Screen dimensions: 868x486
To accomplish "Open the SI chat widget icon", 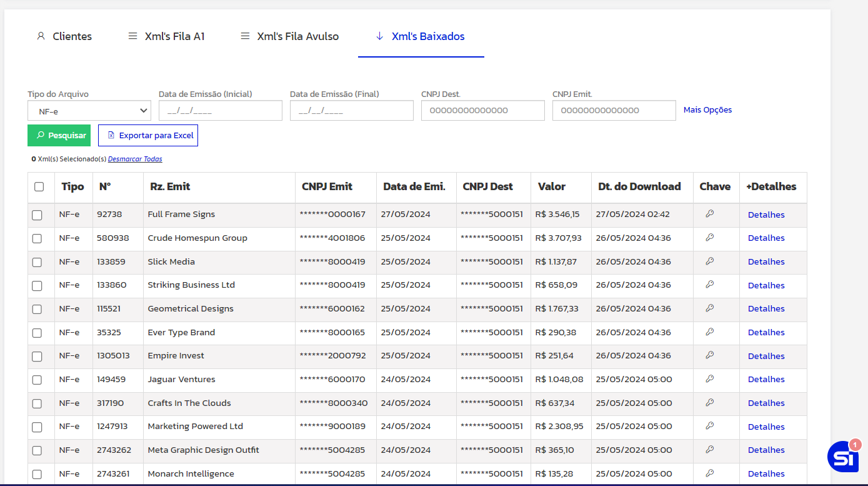I will click(x=843, y=457).
